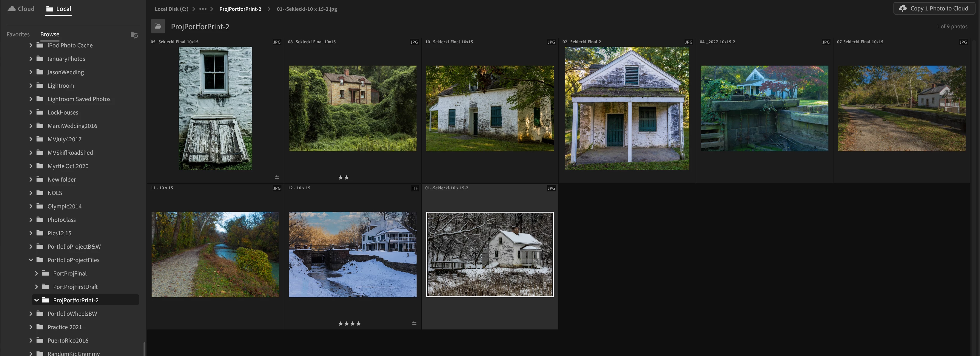Select the snowy lockhouse thumbnail 01--Seklecki

tap(490, 254)
